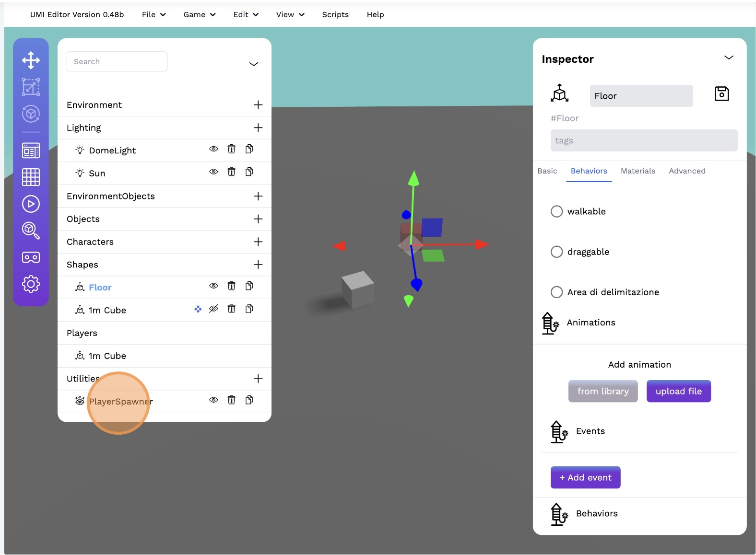Screen dimensions: 756x555
Task: Open the File dropdown menu
Action: click(x=154, y=14)
